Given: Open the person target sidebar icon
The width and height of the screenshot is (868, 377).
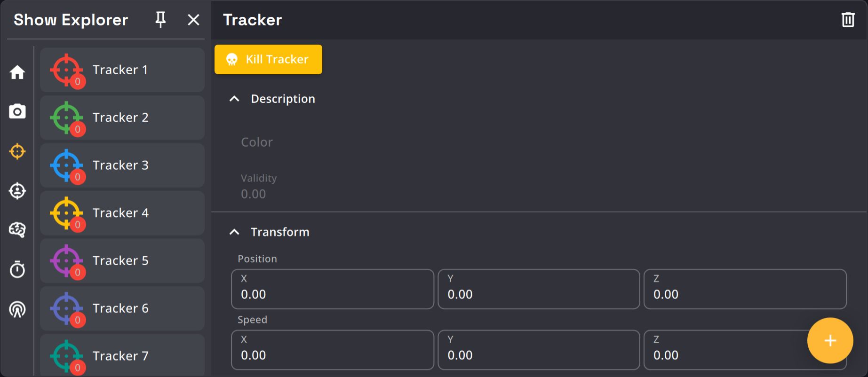Looking at the screenshot, I should click(x=17, y=191).
